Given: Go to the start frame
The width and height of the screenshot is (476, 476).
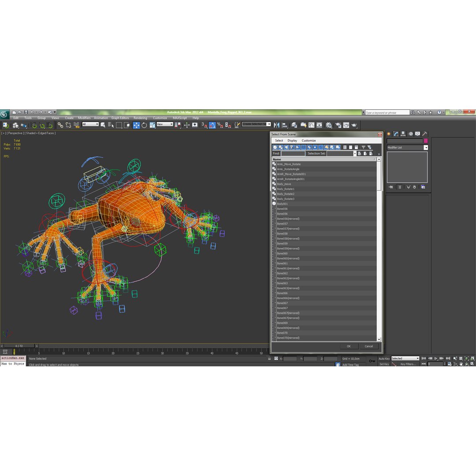Looking at the screenshot, I should (424, 358).
